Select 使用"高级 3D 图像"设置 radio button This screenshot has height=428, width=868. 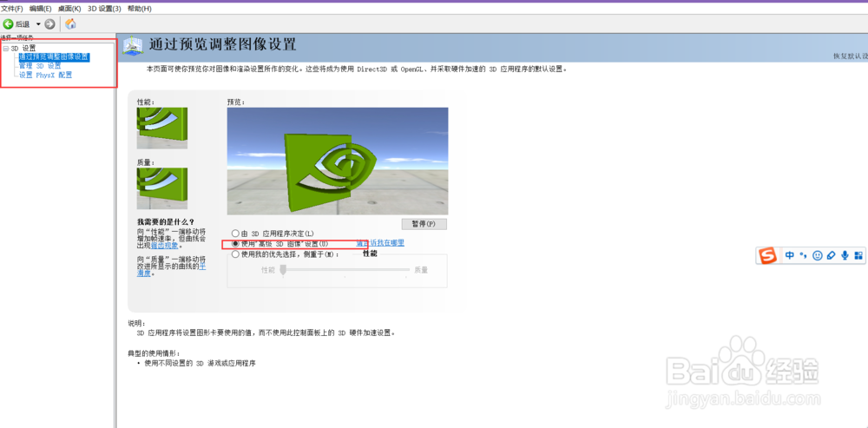pyautogui.click(x=236, y=244)
